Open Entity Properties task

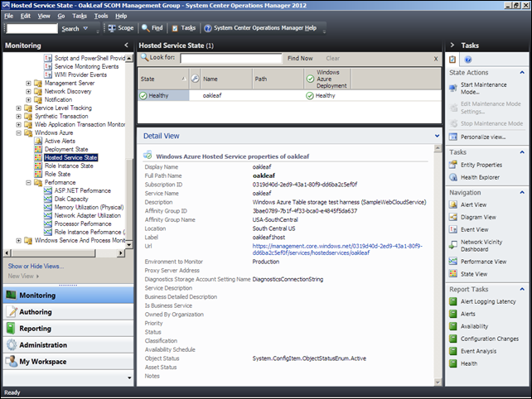coord(481,165)
